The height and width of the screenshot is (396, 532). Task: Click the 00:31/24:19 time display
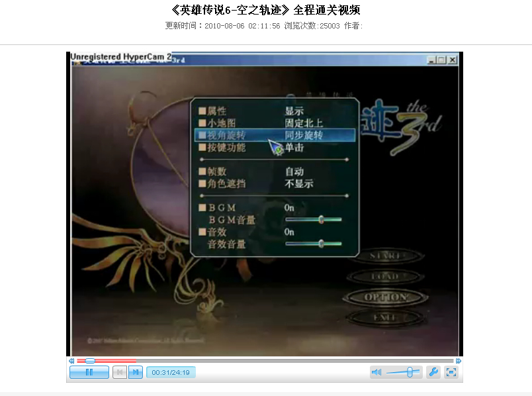pos(171,372)
